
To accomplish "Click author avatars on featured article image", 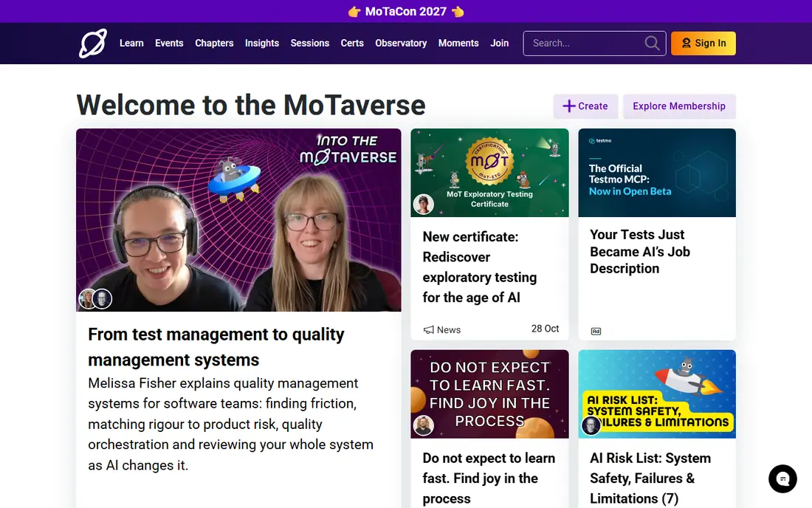I will click(95, 299).
